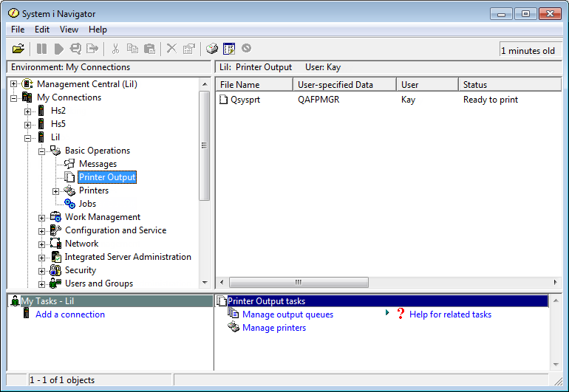Expand the Work Management node
The image size is (569, 392).
point(42,218)
